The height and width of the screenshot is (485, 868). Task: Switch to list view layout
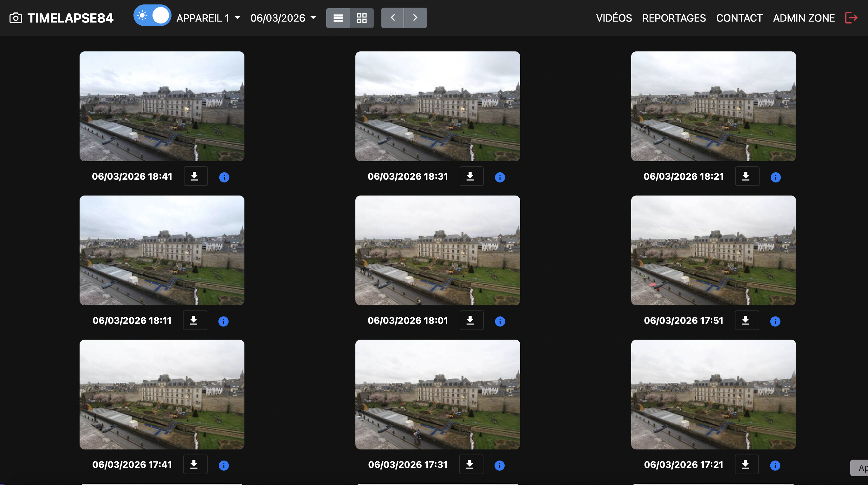coord(338,18)
